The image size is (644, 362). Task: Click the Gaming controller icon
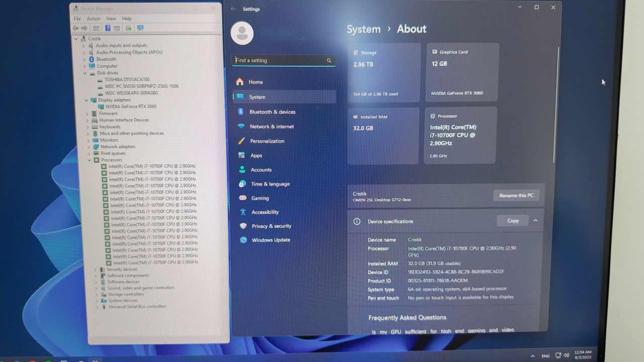243,198
